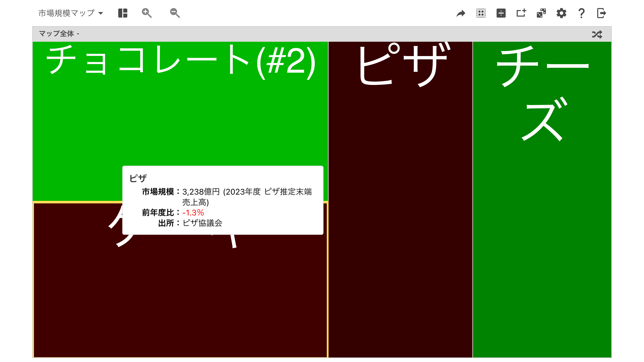Click the divide calculator icon

(501, 13)
